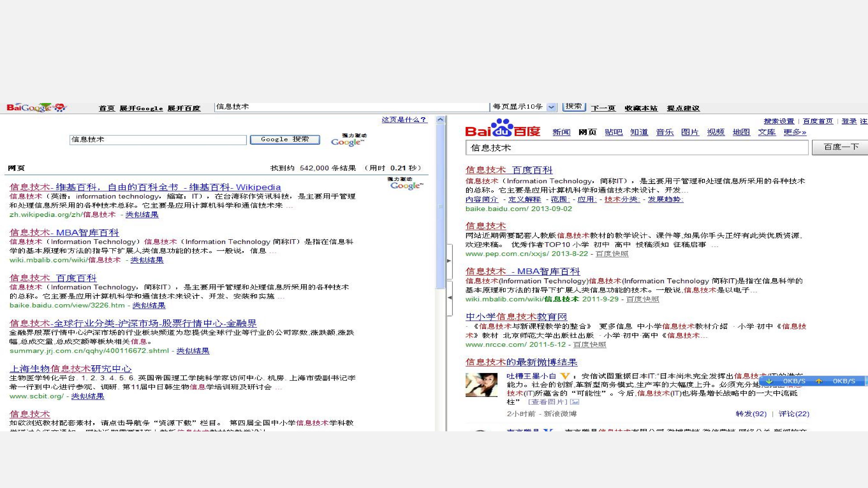This screenshot has width=868, height=488.
Task: Select the 图片 tab on Baidu
Action: pyautogui.click(x=690, y=132)
